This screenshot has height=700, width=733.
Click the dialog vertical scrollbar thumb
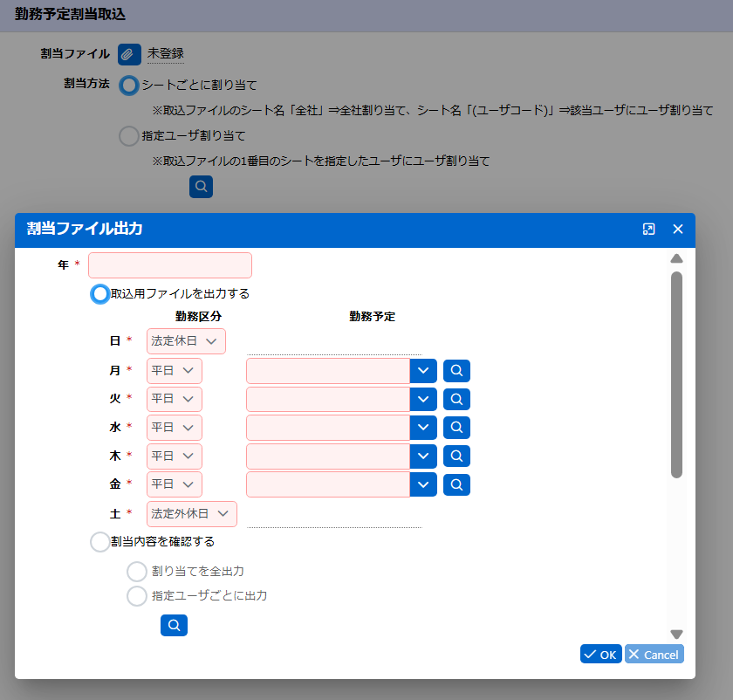676,375
